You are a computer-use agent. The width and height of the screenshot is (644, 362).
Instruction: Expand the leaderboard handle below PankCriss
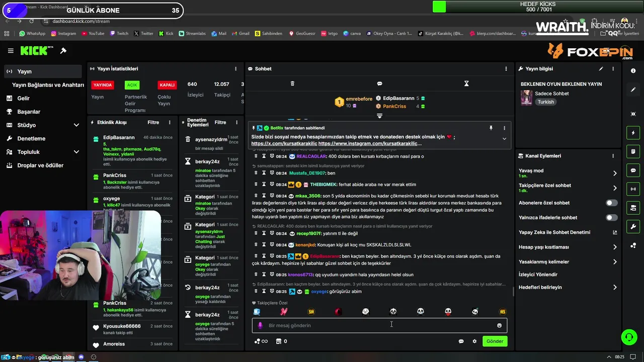tap(379, 116)
